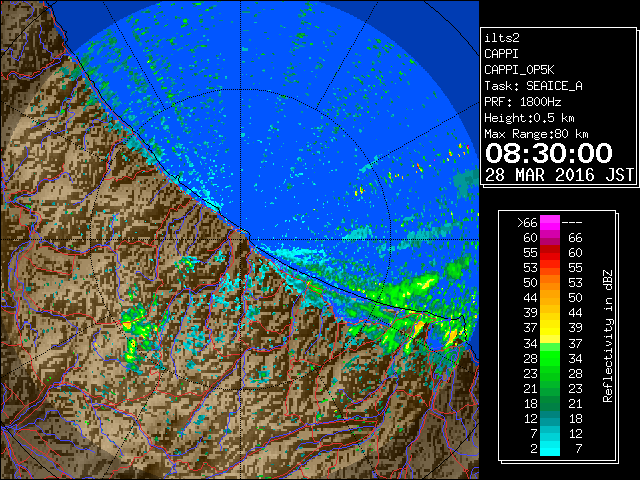The height and width of the screenshot is (480, 640).
Task: Click the cyan 2–7 dBZ legend swatch
Action: [x=550, y=448]
